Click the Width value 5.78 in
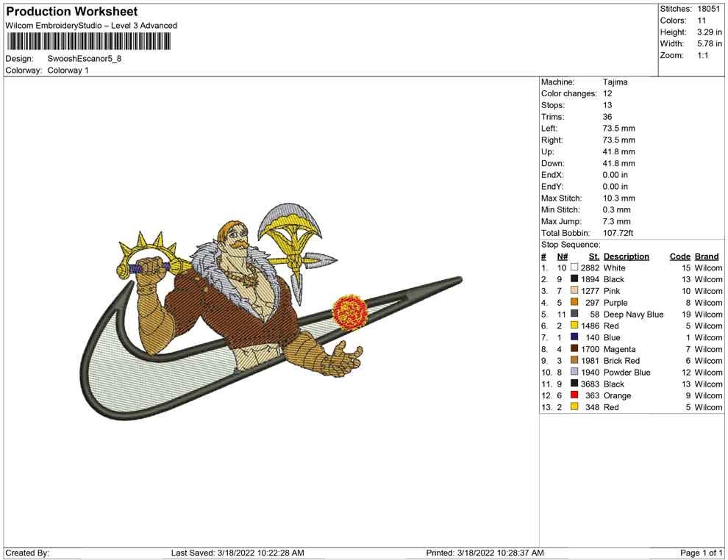 click(709, 43)
